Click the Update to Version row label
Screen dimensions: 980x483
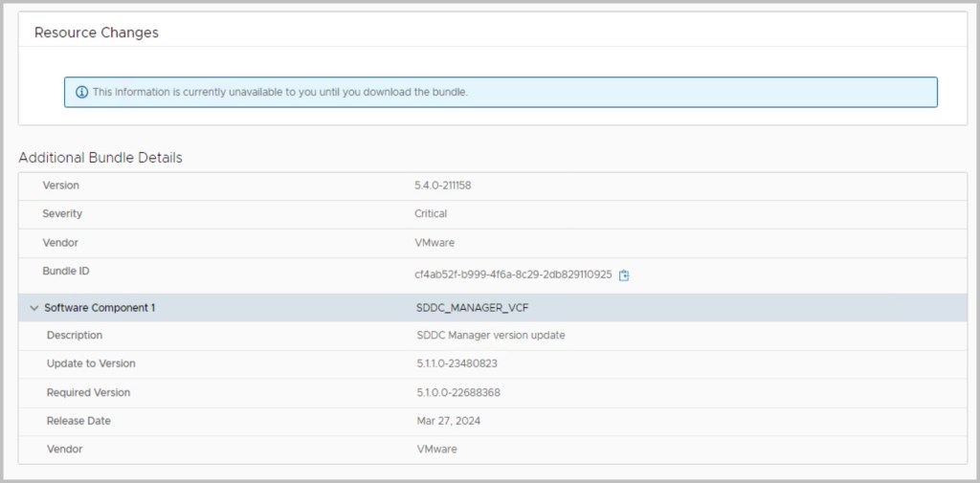[x=91, y=363]
